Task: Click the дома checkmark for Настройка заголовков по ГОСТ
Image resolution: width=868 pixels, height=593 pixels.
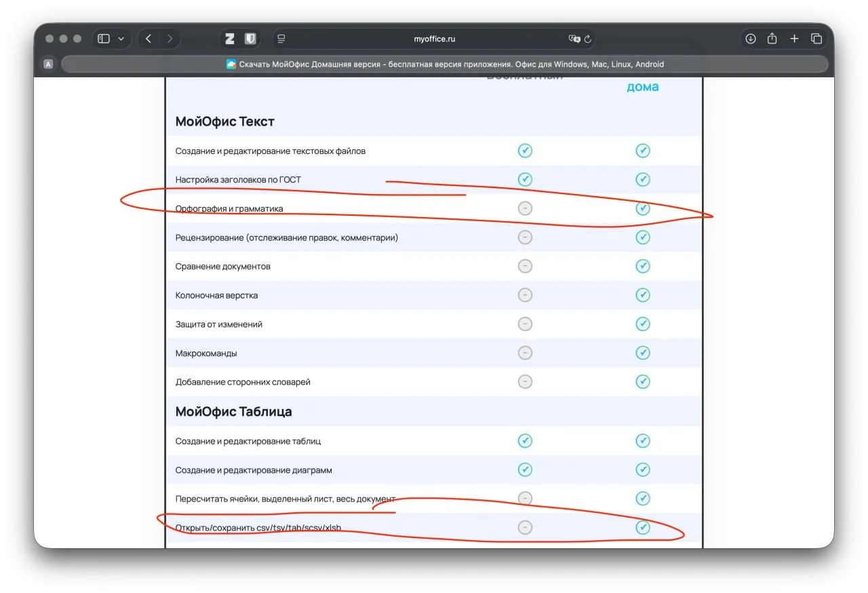Action: click(643, 179)
